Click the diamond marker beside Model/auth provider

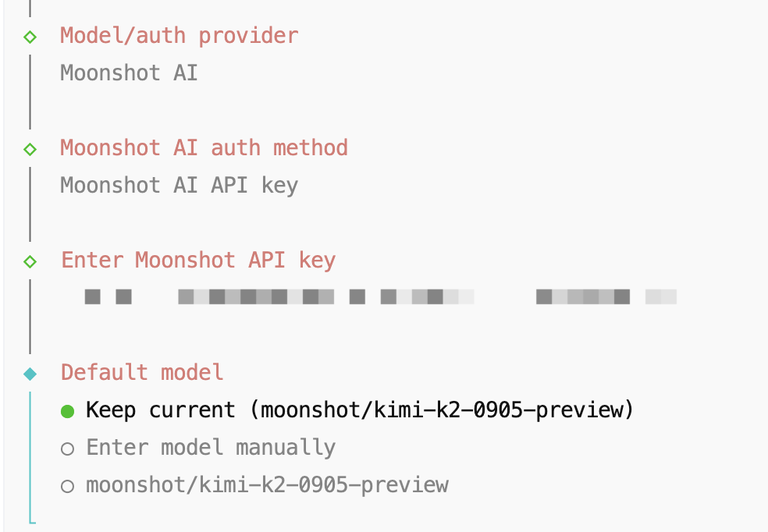(30, 36)
